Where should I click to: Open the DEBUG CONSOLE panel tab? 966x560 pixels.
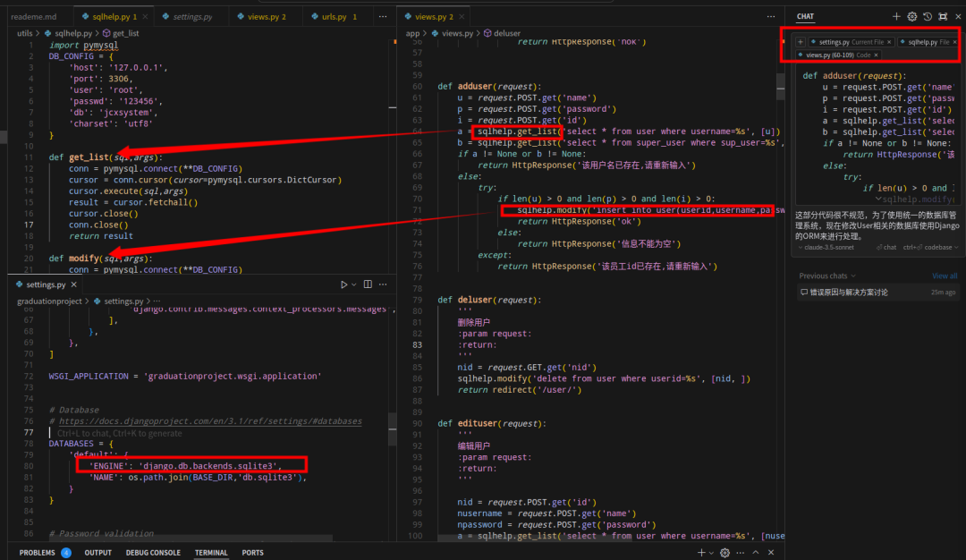click(x=153, y=553)
